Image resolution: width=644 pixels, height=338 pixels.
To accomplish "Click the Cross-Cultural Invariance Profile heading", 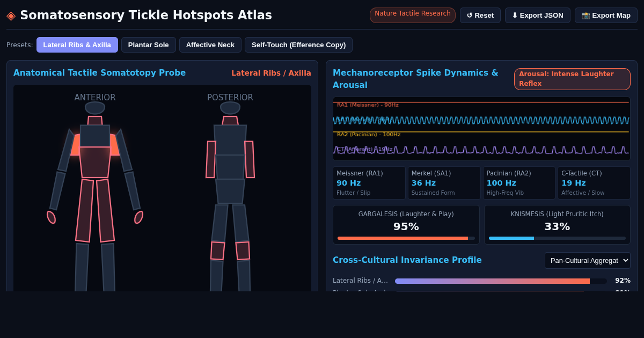I will (407, 260).
